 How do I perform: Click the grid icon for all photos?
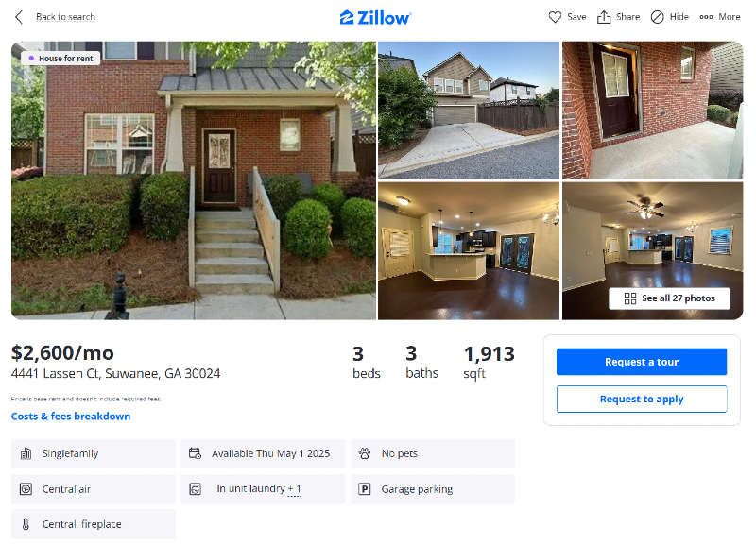tap(630, 298)
